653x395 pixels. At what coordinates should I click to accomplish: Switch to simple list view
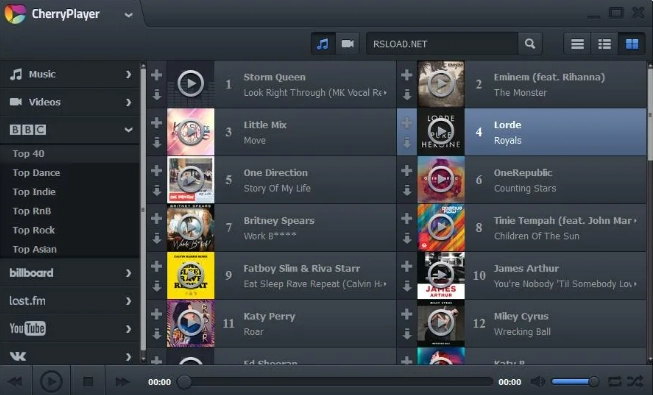pos(577,44)
